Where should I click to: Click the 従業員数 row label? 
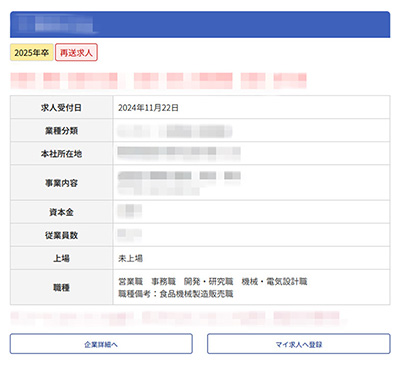61,235
